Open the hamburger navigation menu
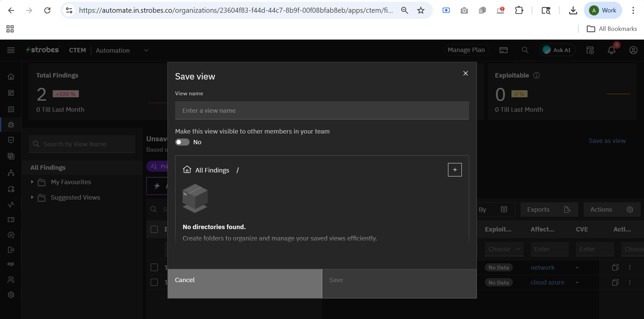Viewport: 644px width, 319px height. tap(11, 50)
